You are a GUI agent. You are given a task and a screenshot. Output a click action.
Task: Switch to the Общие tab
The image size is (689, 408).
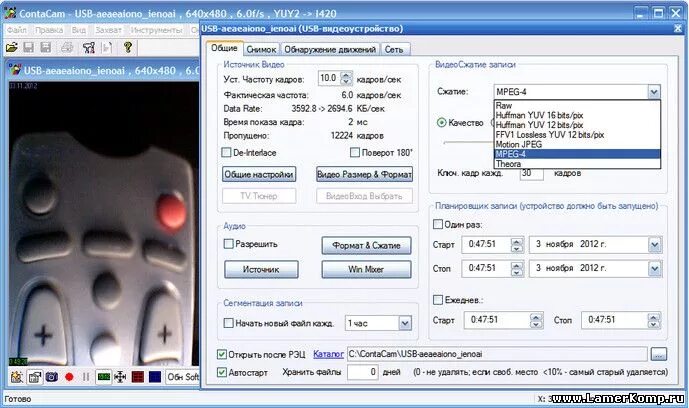click(224, 48)
